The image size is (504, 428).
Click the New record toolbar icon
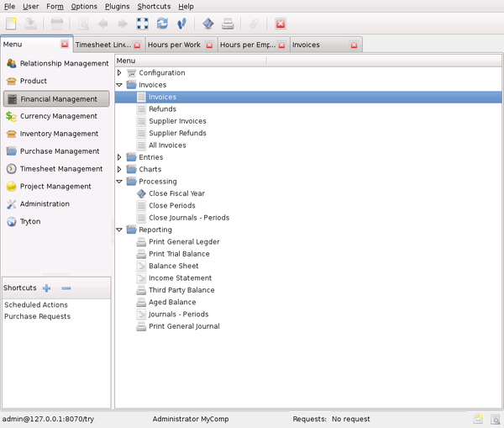tap(11, 24)
